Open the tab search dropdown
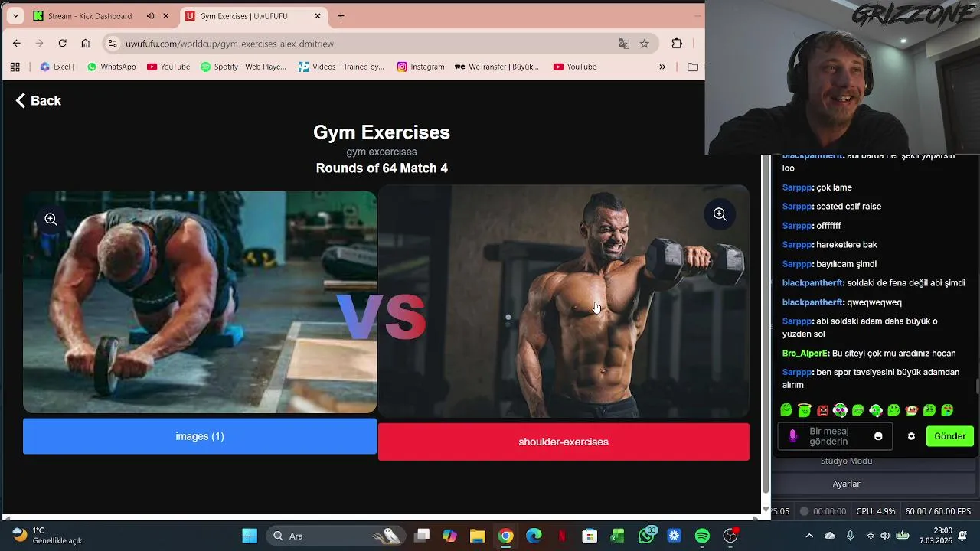980x551 pixels. coord(15,16)
